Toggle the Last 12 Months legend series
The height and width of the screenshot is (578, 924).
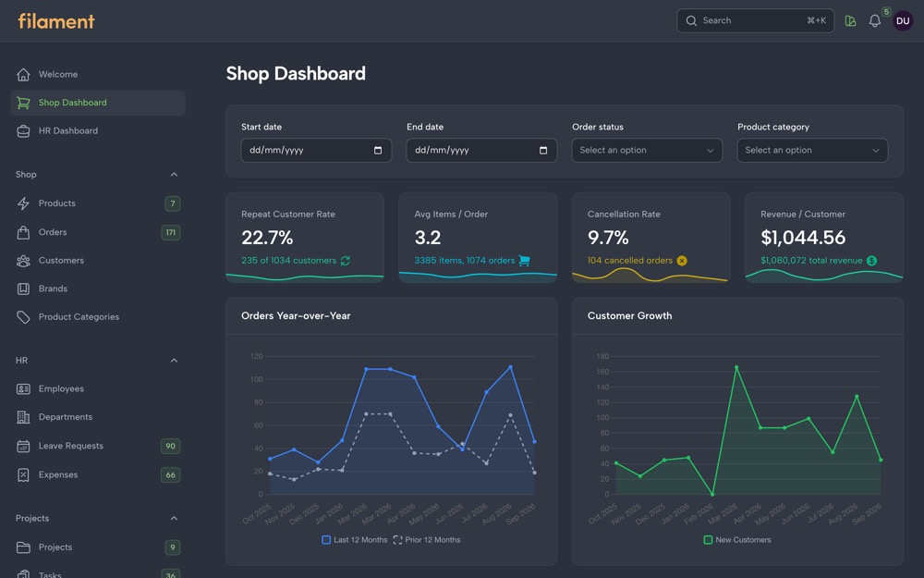(x=355, y=540)
